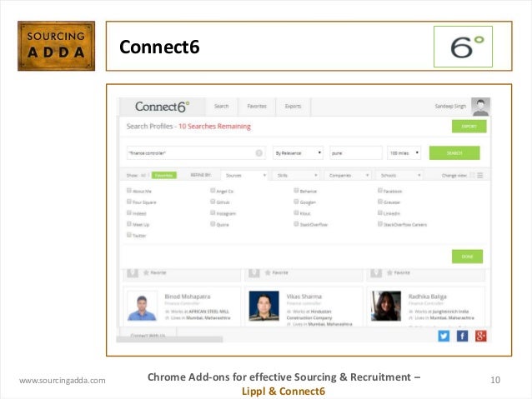Tick the Behance source checkbox
The width and height of the screenshot is (532, 399).
click(296, 191)
